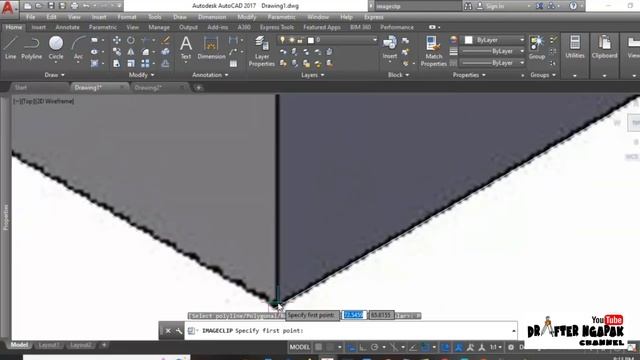Open the Express Tools ribbon tab
Screen dimensions: 640x360
[277, 27]
